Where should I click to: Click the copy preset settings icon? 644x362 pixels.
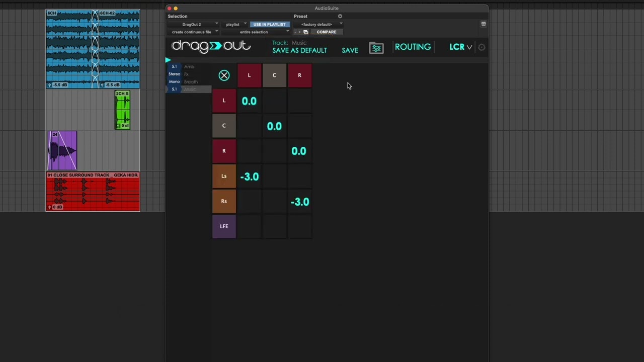pos(305,32)
